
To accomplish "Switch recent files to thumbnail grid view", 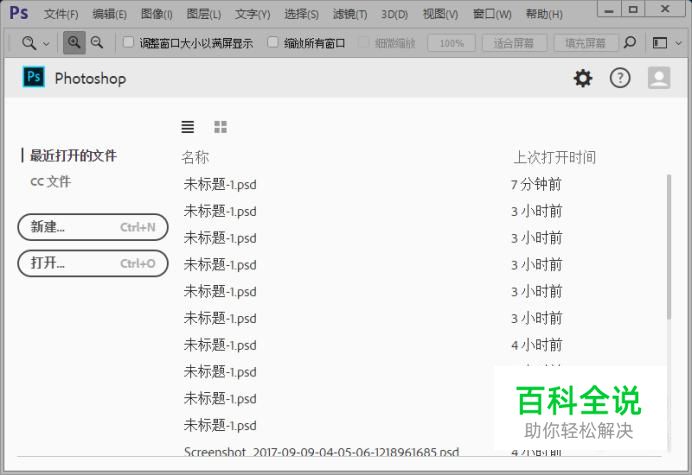I will pyautogui.click(x=220, y=127).
